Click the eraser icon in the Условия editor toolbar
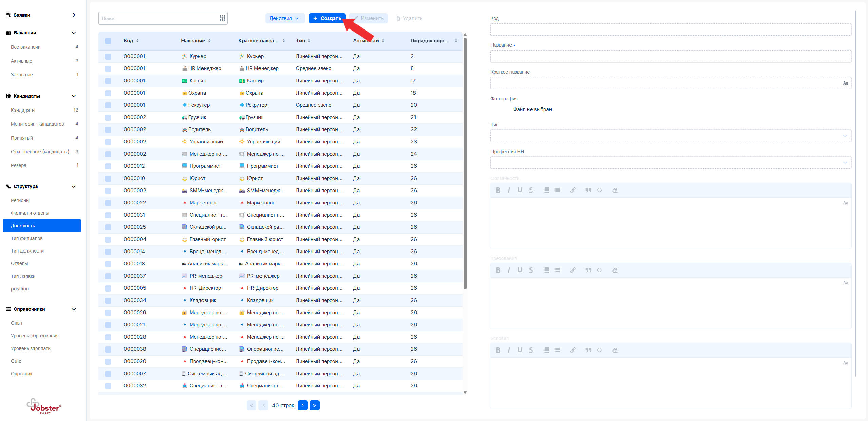 point(615,350)
